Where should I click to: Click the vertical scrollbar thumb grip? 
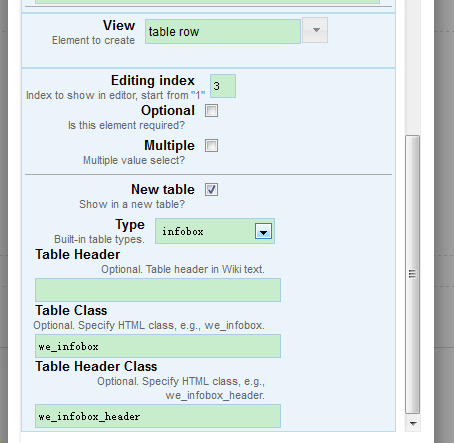coord(412,274)
